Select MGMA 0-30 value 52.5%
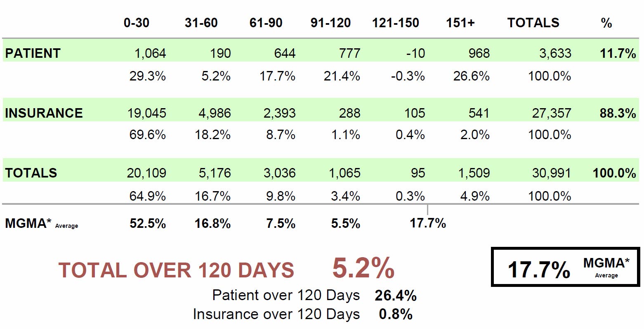Screen dimensions: 644x329 (148, 224)
